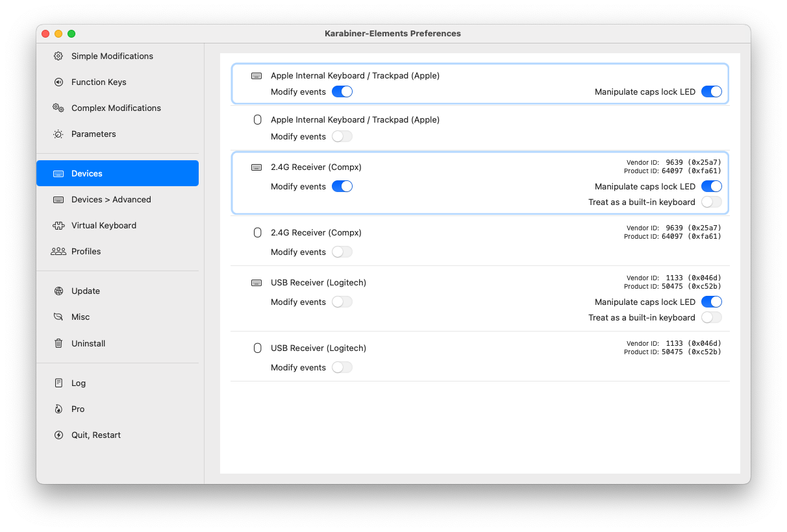Image resolution: width=787 pixels, height=532 pixels.
Task: Enable Modify events for 2.4G Receiver mouse
Action: click(342, 252)
